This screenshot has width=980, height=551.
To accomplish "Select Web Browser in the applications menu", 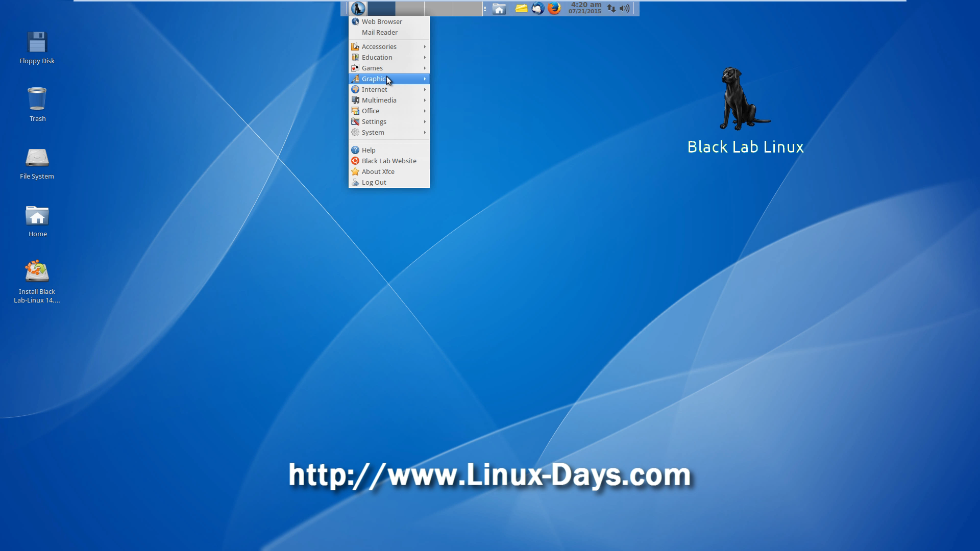I will (x=389, y=21).
